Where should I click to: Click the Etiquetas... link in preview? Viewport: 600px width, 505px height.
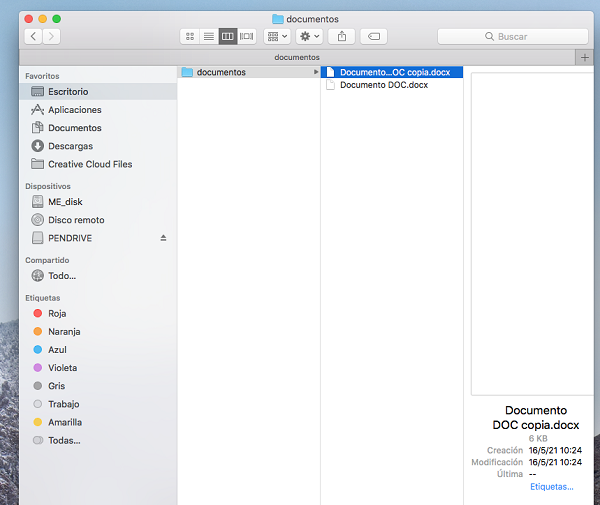click(x=551, y=487)
